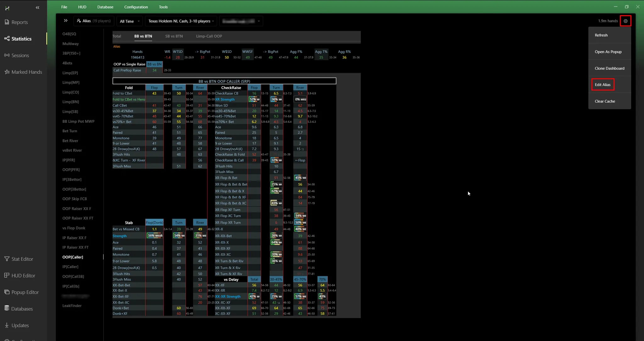Select Edit Alias from the menu
Image resolution: width=644 pixels, height=341 pixels.
click(602, 85)
